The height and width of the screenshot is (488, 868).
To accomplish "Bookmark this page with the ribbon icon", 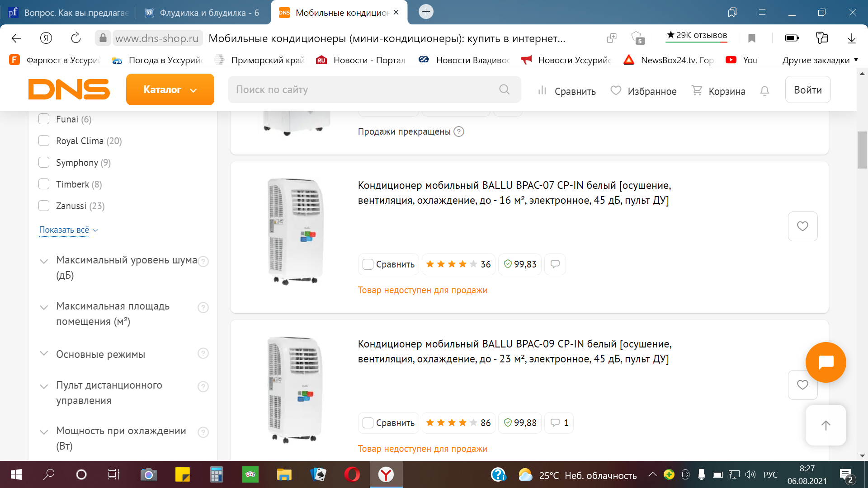I will point(752,38).
